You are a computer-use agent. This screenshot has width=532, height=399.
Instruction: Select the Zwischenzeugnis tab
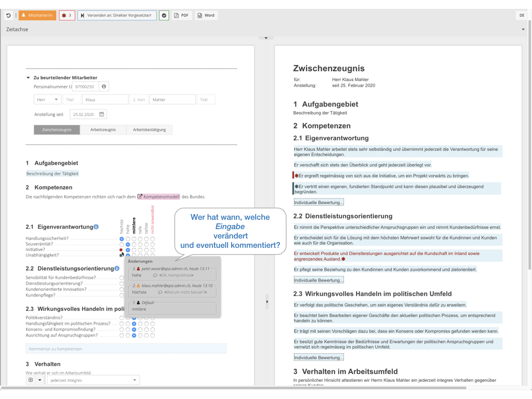click(x=57, y=129)
